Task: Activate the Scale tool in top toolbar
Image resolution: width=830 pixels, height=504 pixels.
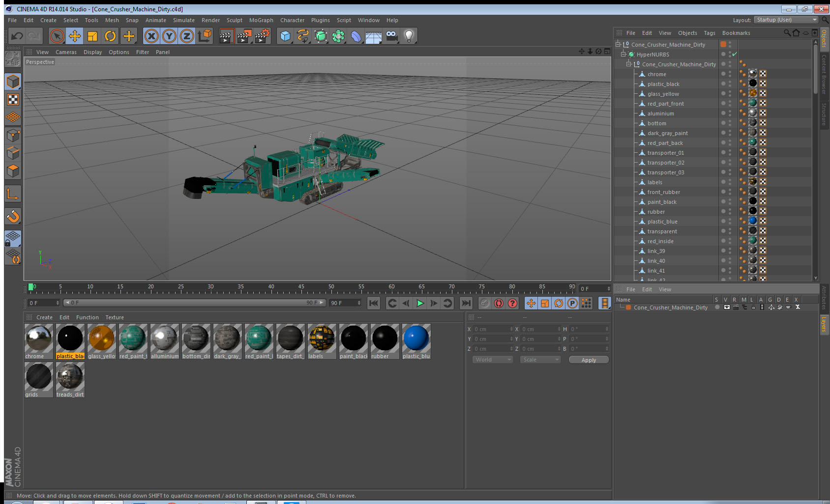Action: (x=92, y=36)
